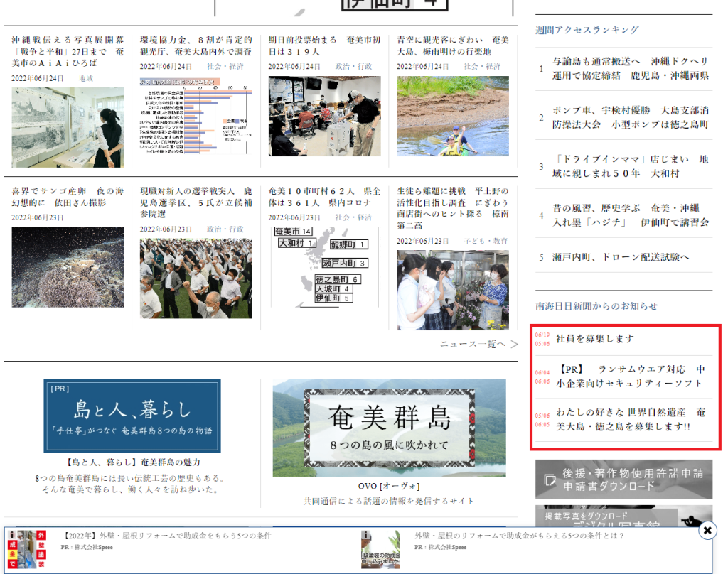Viewport: 728px width, 574px height.
Task: Click the 地域 category tag
Action: tap(86, 78)
